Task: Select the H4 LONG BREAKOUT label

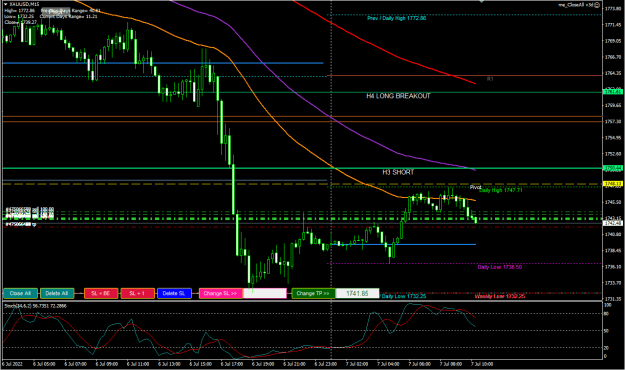Action: (398, 96)
